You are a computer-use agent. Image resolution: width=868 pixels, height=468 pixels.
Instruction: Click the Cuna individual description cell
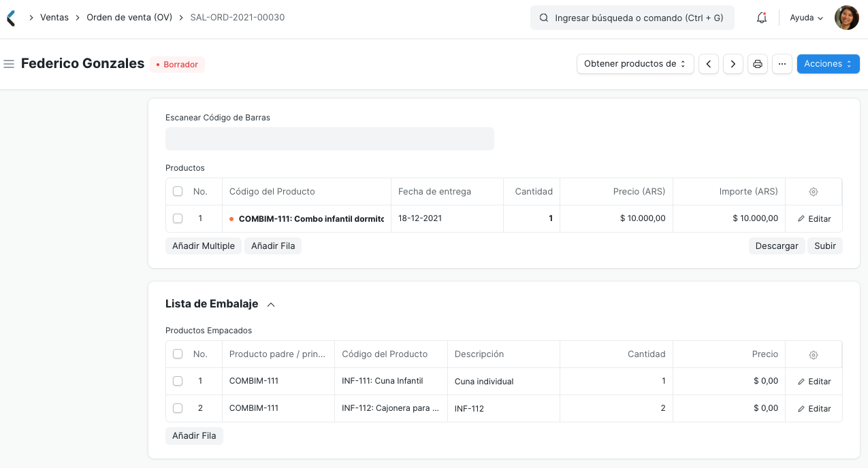pyautogui.click(x=504, y=382)
